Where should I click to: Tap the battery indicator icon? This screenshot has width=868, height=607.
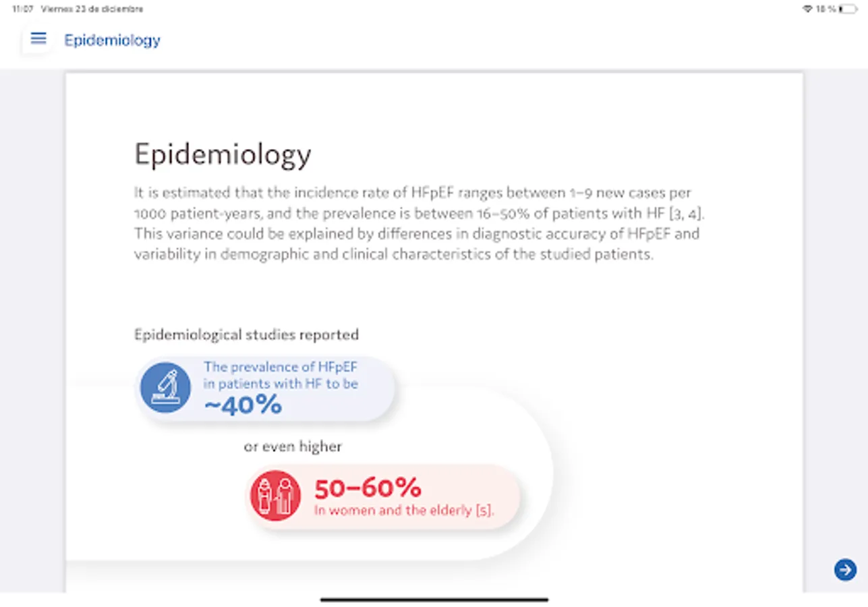click(x=848, y=9)
